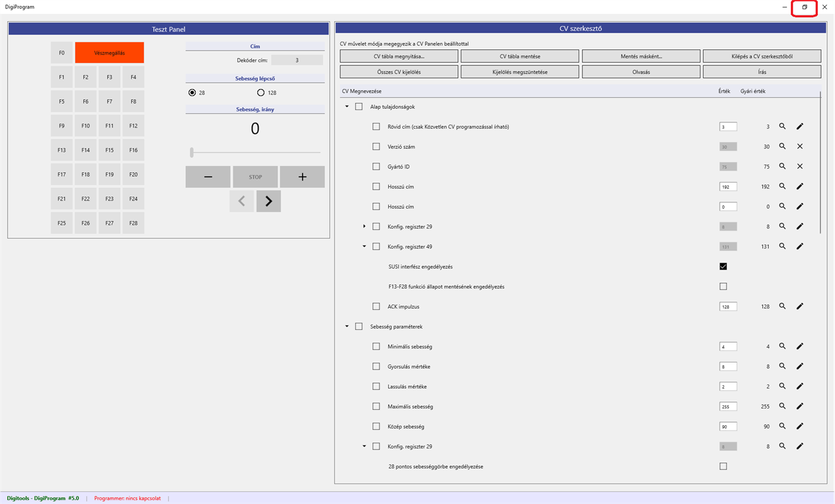Click the pencil write icon for Minimális sebesség
This screenshot has width=835, height=504.
pyautogui.click(x=799, y=346)
